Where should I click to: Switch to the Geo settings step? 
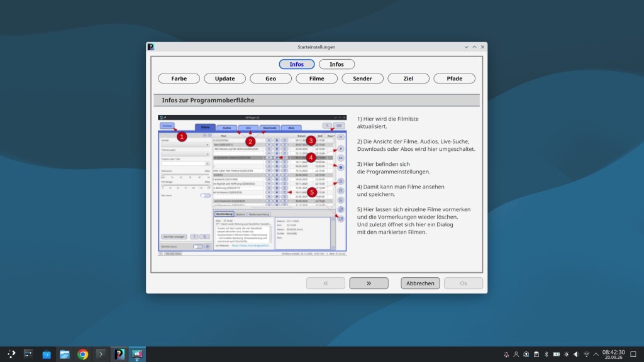270,79
